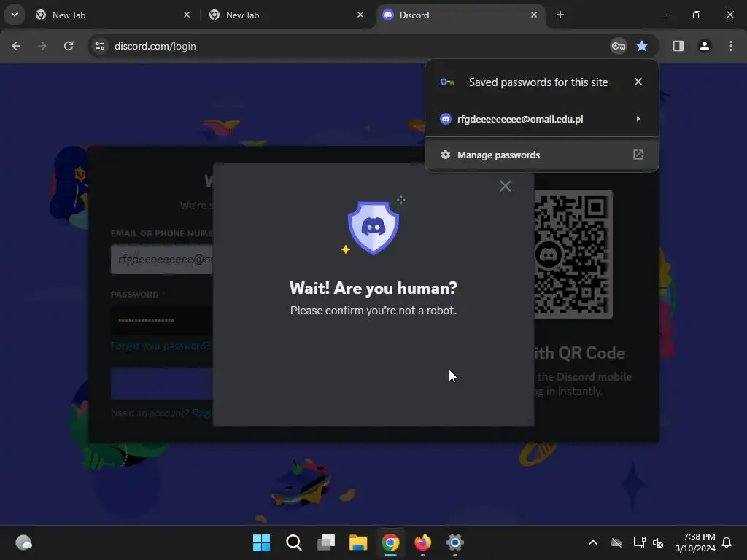Screen dimensions: 747x560
Task: Open Task View on the taskbar
Action: click(x=326, y=542)
